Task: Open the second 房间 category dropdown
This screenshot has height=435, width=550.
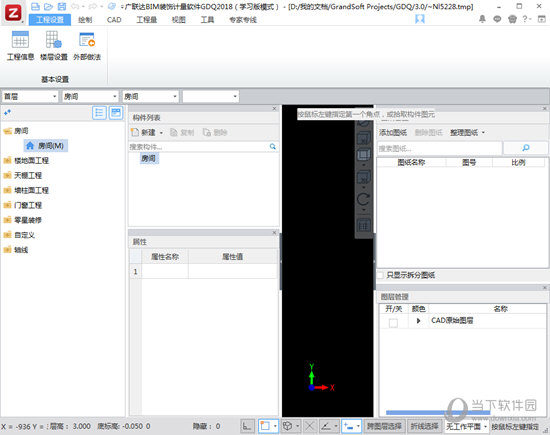Action: tap(90, 96)
